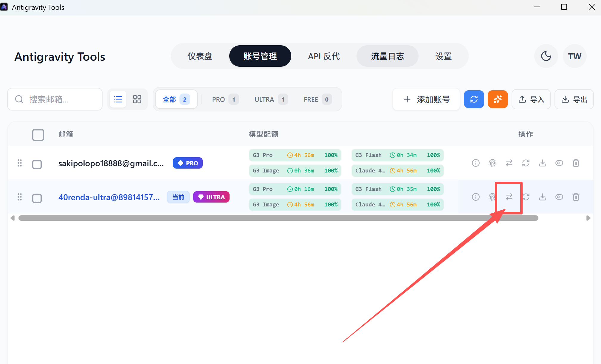Toggle dark mode with the moon icon
Image resolution: width=601 pixels, height=364 pixels.
point(546,56)
